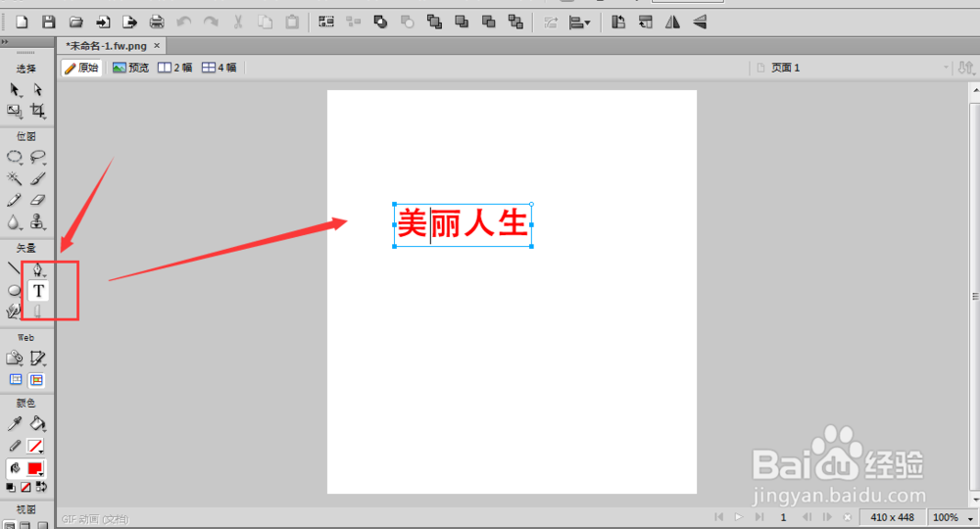Click the Save icon in the toolbar
This screenshot has height=529, width=980.
point(49,22)
